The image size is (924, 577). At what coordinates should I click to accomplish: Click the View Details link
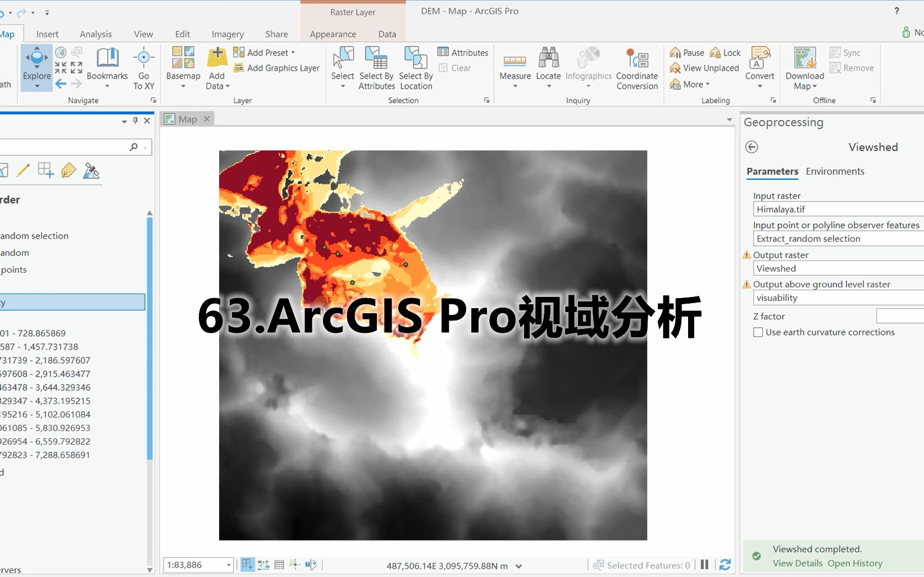coord(798,563)
